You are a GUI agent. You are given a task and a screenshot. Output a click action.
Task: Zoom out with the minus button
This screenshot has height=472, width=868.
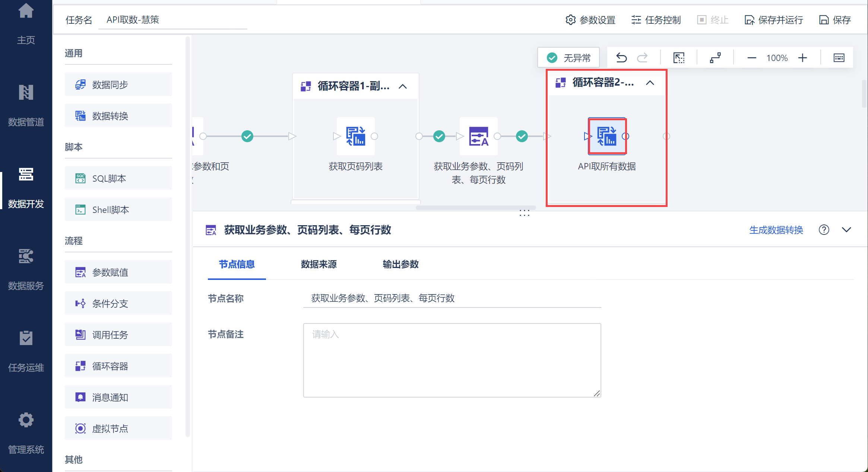click(x=752, y=58)
